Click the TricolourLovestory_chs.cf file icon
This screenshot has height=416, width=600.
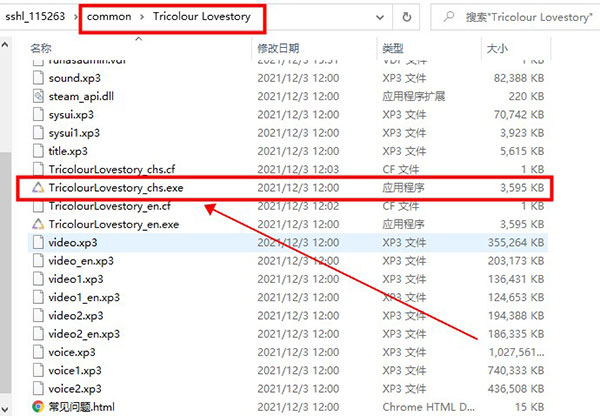click(x=38, y=169)
